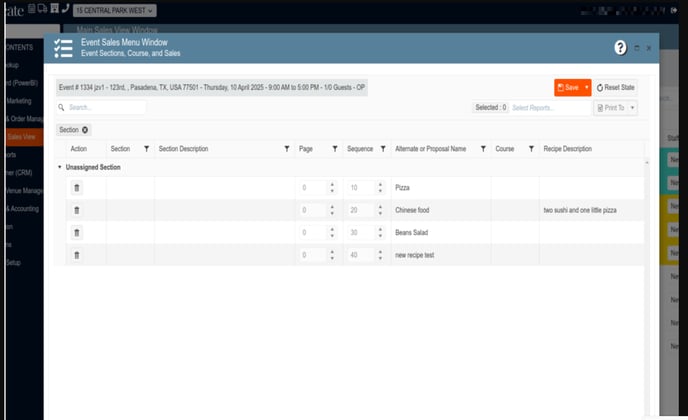Click the Reset State button
The height and width of the screenshot is (420, 688).
616,88
